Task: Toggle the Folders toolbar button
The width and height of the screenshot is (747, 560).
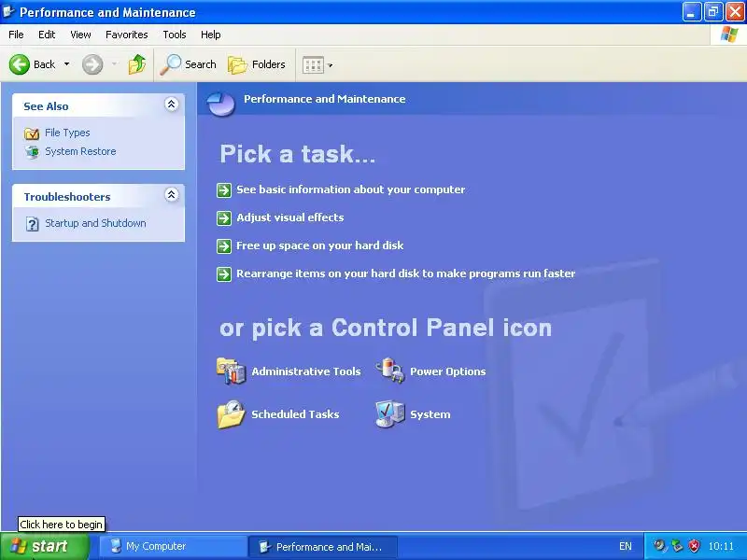Action: pos(257,64)
